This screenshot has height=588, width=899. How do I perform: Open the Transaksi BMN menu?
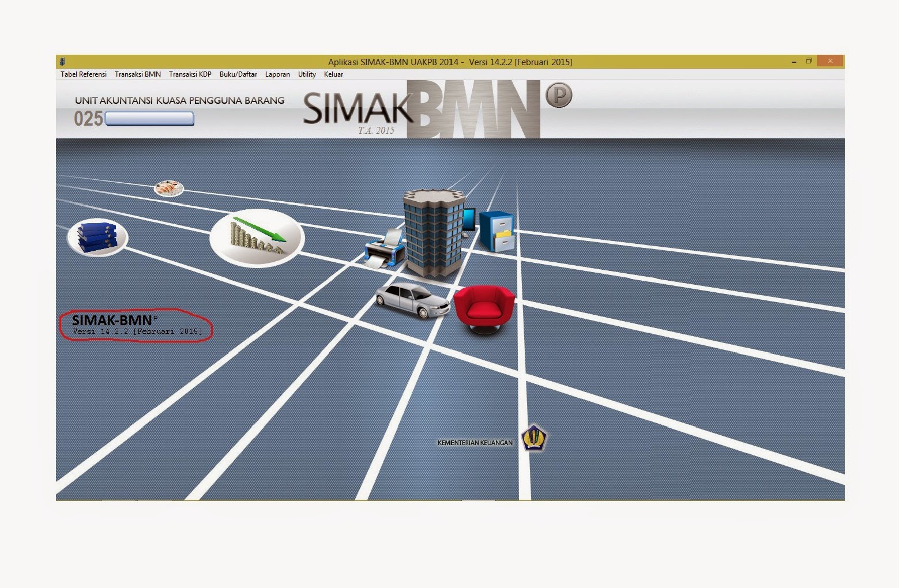(x=137, y=74)
